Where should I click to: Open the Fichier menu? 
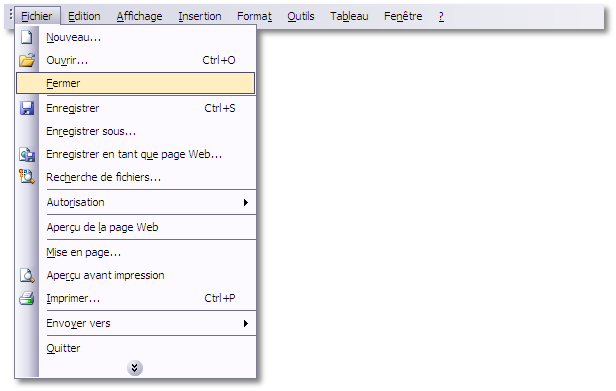37,16
